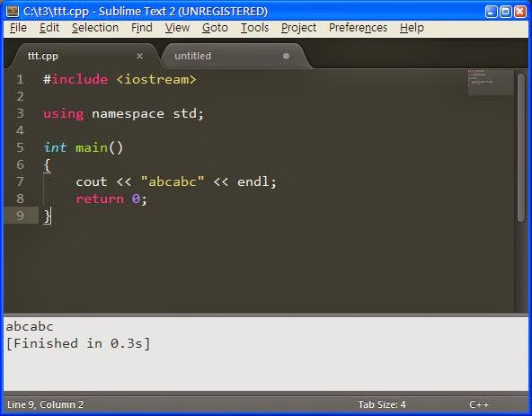
Task: Open the Tab Size: 4 selector
Action: pos(382,404)
